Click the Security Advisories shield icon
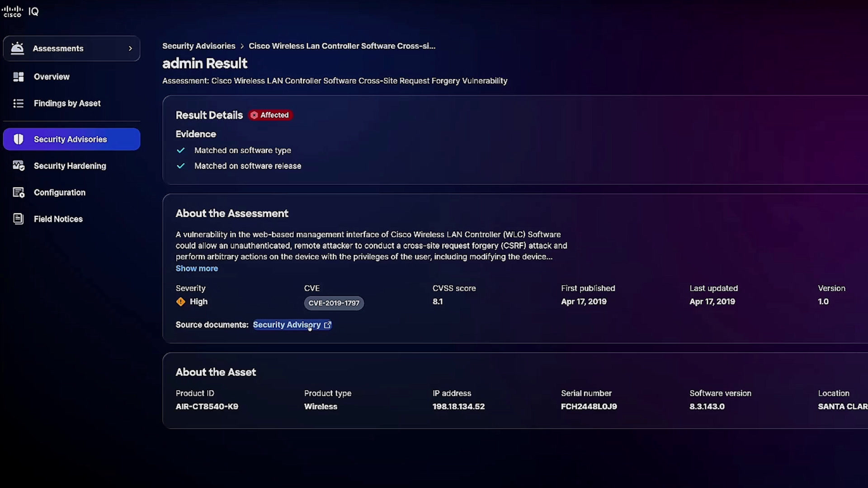The height and width of the screenshot is (488, 868). tap(18, 139)
